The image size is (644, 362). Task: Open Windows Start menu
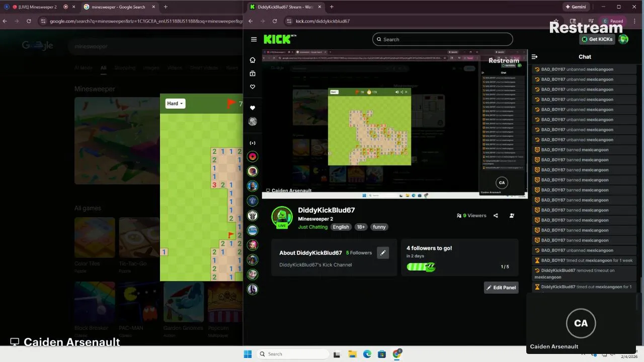pyautogui.click(x=248, y=354)
